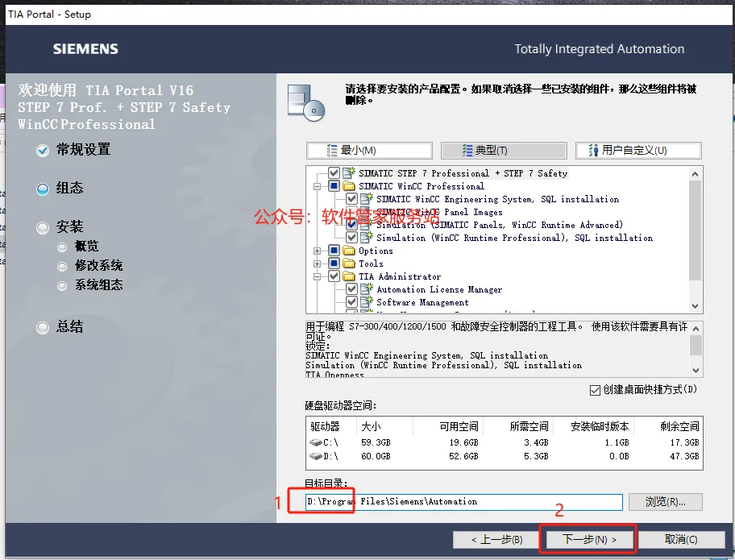Click the STEP 7 Professional component icon
This screenshot has height=560, width=735.
click(349, 173)
